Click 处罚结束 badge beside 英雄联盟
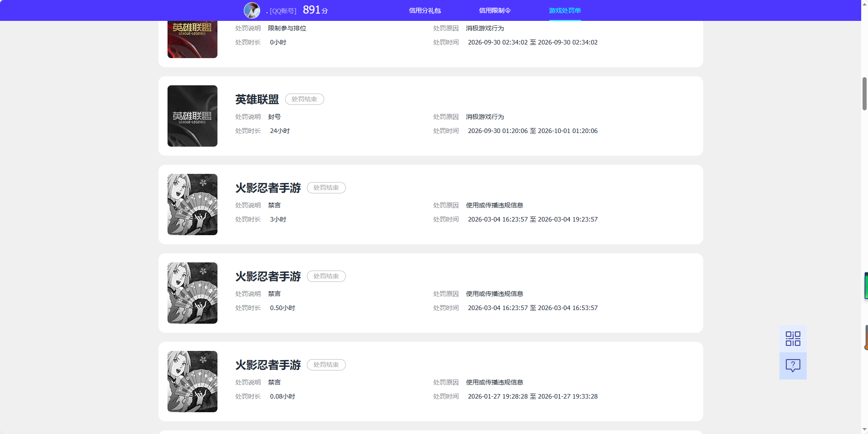 coord(305,99)
